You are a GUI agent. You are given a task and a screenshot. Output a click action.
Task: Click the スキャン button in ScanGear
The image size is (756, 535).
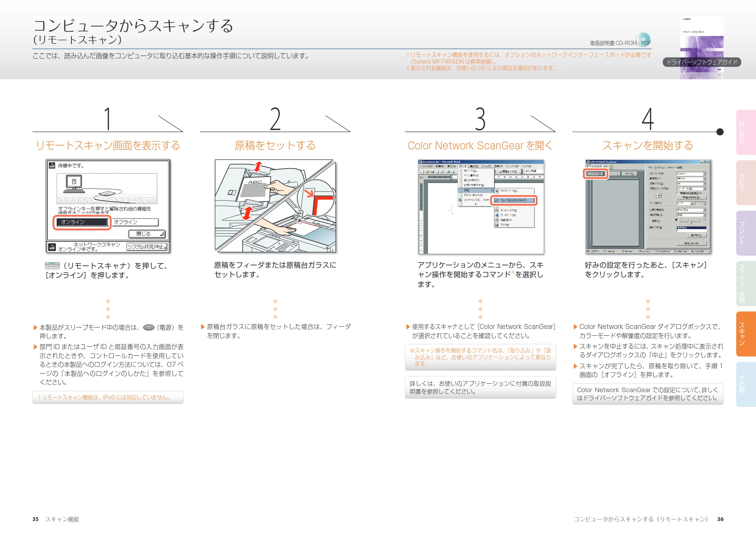tap(596, 174)
